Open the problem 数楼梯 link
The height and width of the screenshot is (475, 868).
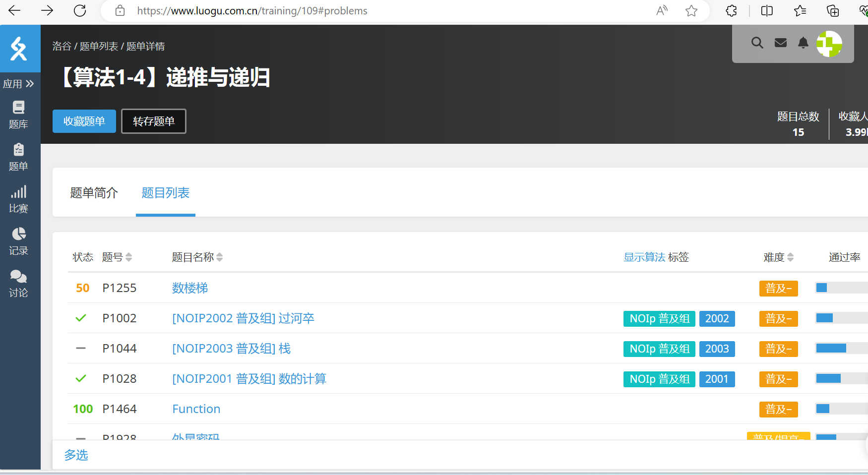(189, 288)
